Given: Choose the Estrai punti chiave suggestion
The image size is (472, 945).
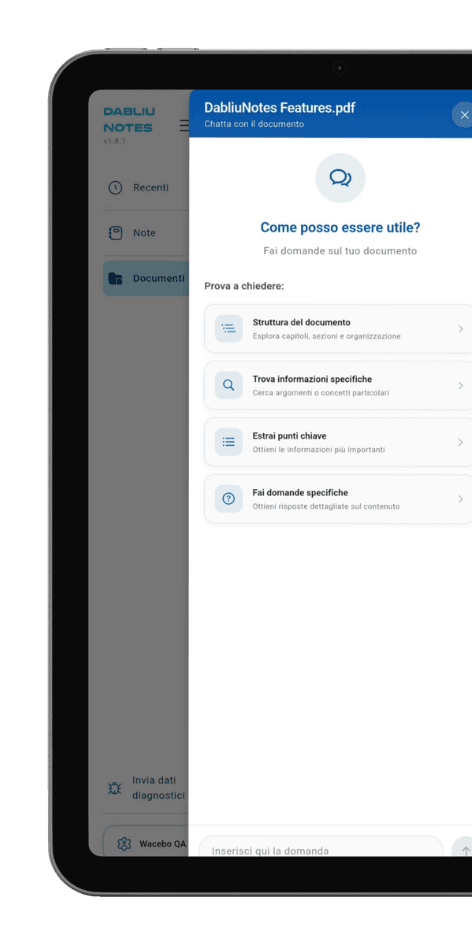Looking at the screenshot, I should click(x=338, y=442).
